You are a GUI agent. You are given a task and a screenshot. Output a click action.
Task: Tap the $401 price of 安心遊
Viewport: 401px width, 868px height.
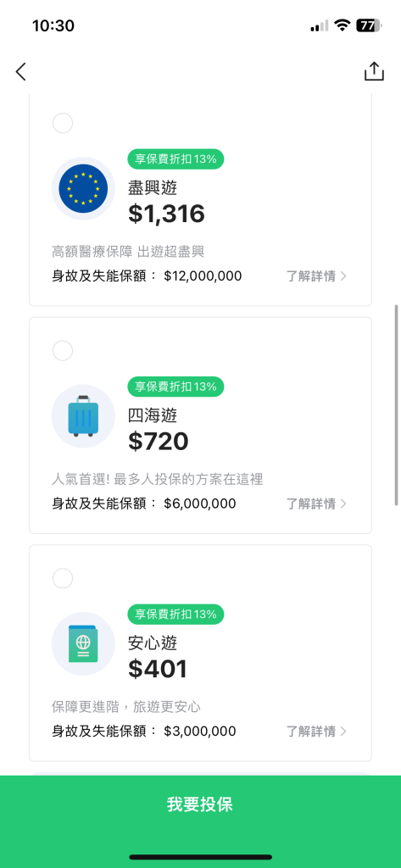tap(158, 670)
